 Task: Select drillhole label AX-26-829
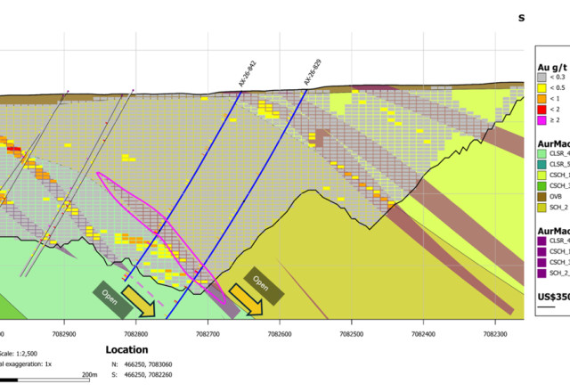313,72
